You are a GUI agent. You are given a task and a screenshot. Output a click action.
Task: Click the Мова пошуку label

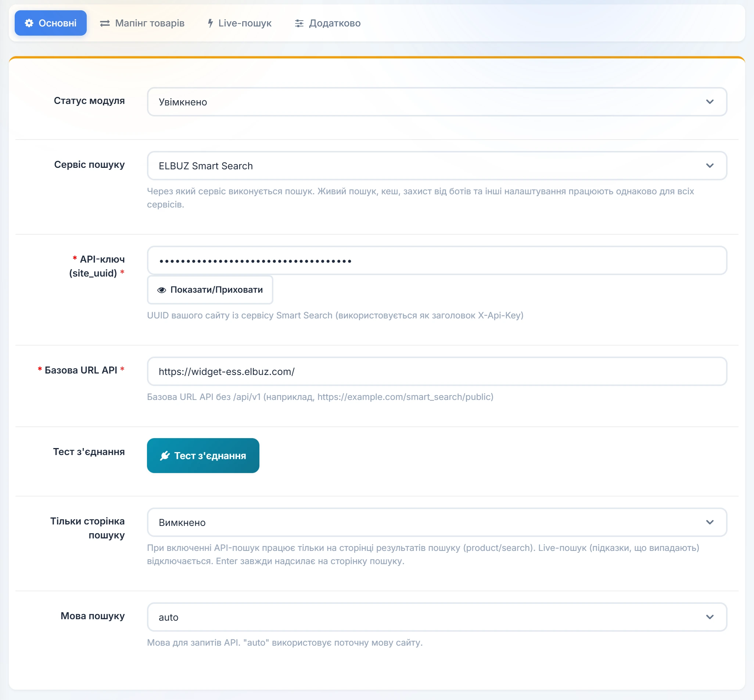93,616
